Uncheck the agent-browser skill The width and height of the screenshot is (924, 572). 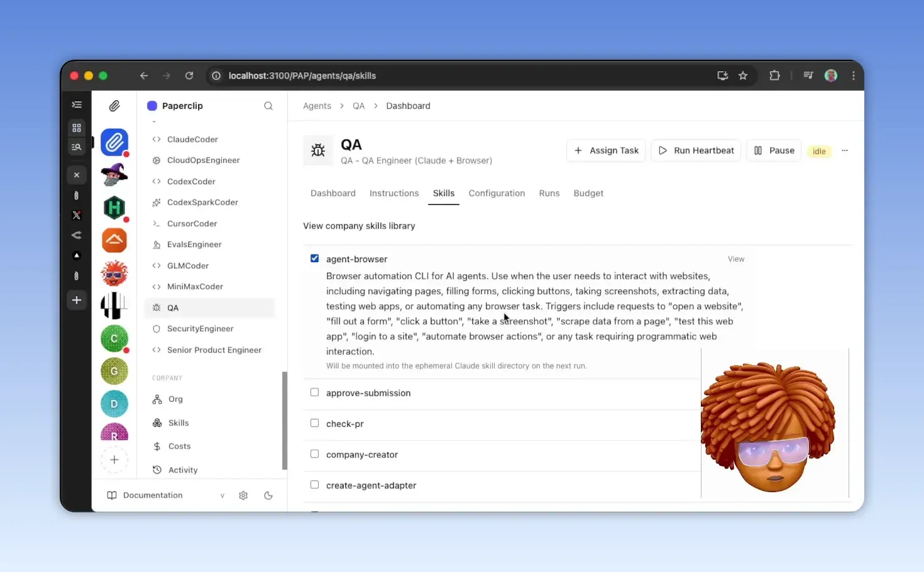pyautogui.click(x=314, y=258)
